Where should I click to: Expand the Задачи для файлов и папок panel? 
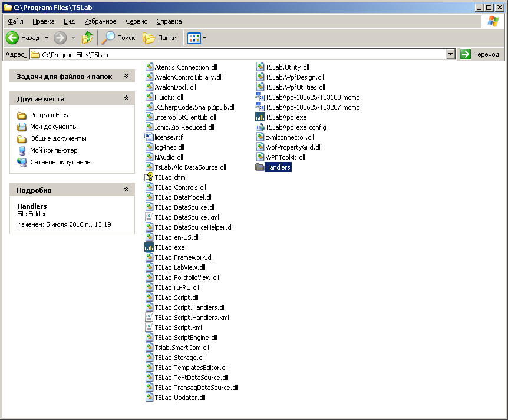point(126,77)
